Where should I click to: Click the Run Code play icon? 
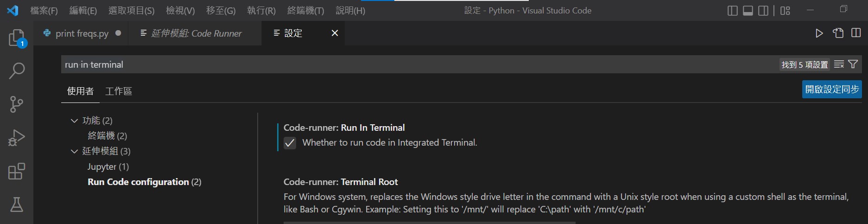tap(819, 33)
